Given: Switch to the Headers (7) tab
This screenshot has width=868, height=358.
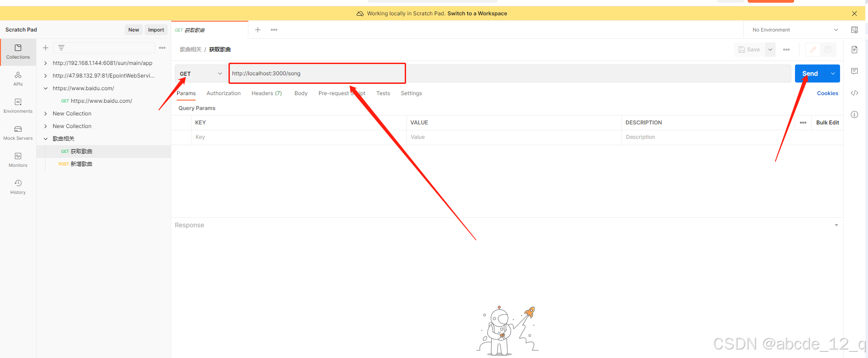Looking at the screenshot, I should pyautogui.click(x=266, y=93).
